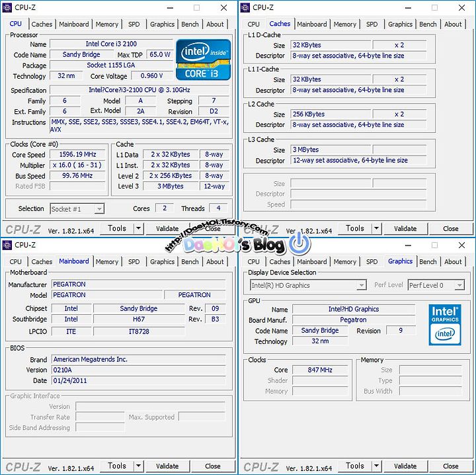The height and width of the screenshot is (475, 476).
Task: Click American Megatrends Inc. BIOS brand
Action: [x=138, y=359]
